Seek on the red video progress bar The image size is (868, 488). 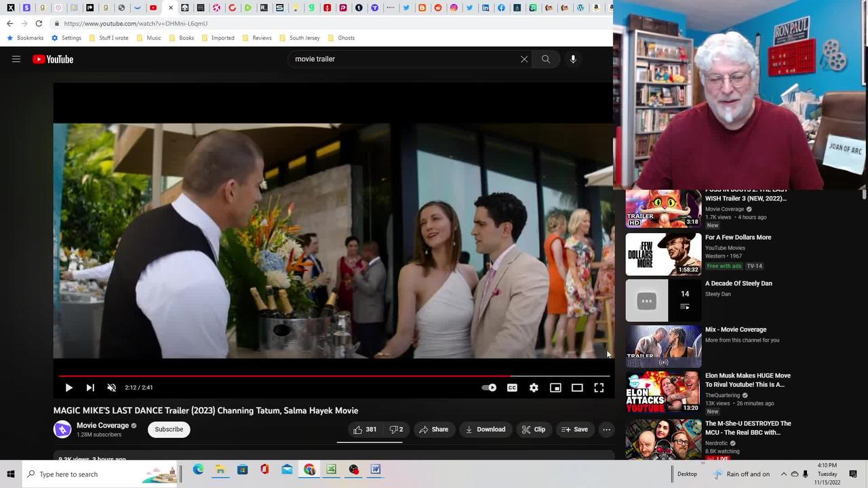point(334,375)
